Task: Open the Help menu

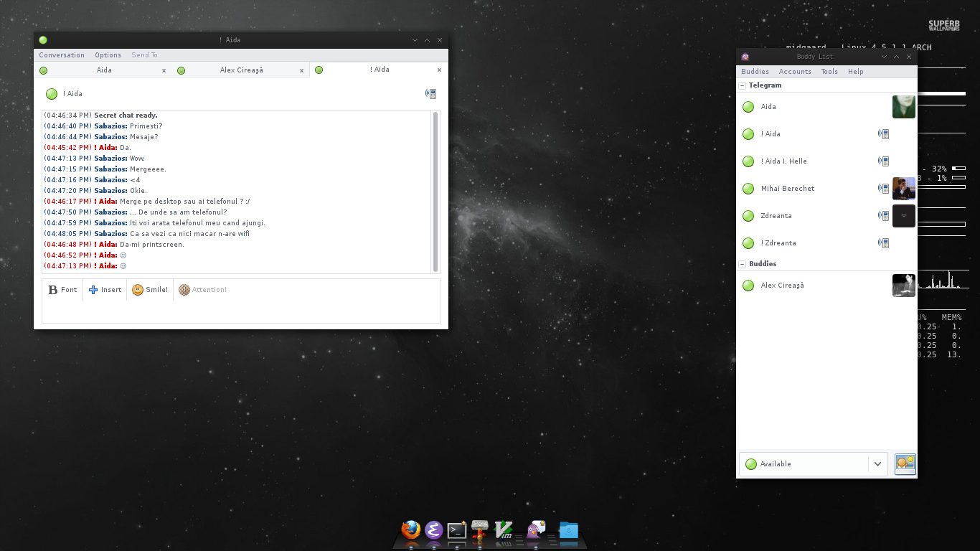Action: click(x=855, y=72)
